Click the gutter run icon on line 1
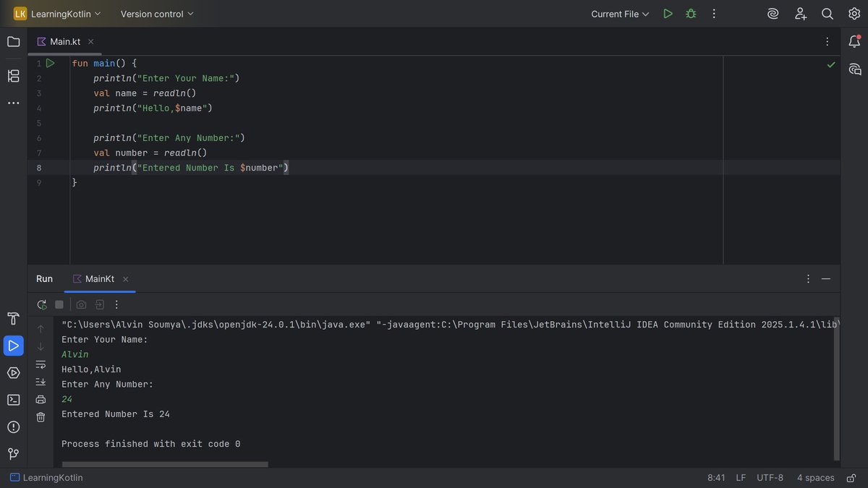The width and height of the screenshot is (868, 488). point(51,64)
